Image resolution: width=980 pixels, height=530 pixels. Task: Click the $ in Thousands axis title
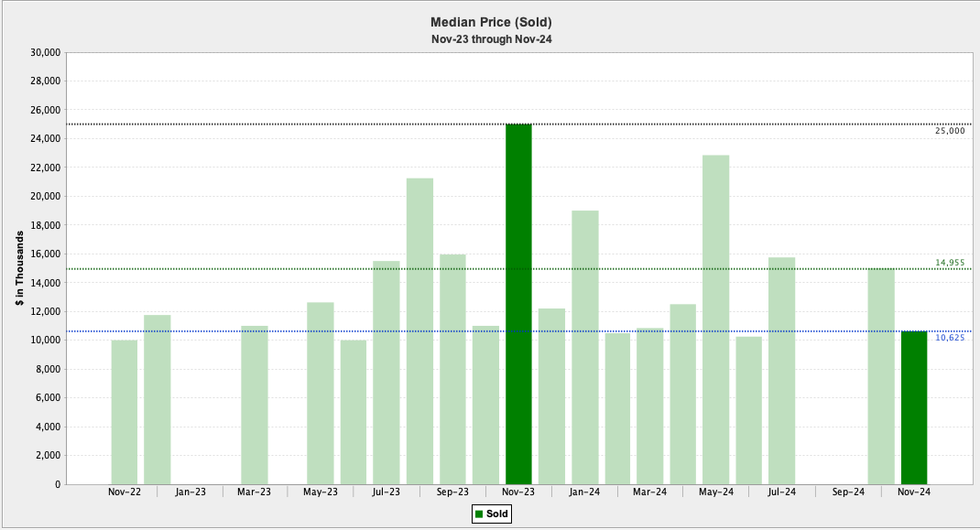(x=19, y=268)
